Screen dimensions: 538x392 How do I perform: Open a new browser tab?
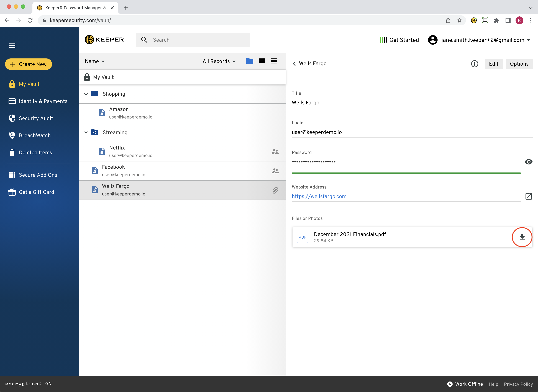(126, 8)
